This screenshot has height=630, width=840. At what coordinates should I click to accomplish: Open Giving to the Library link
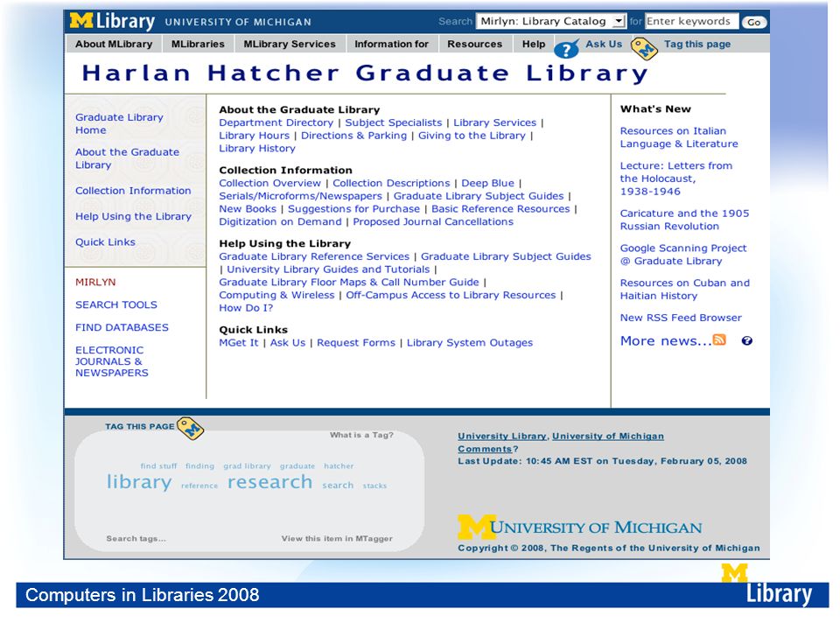coord(472,136)
